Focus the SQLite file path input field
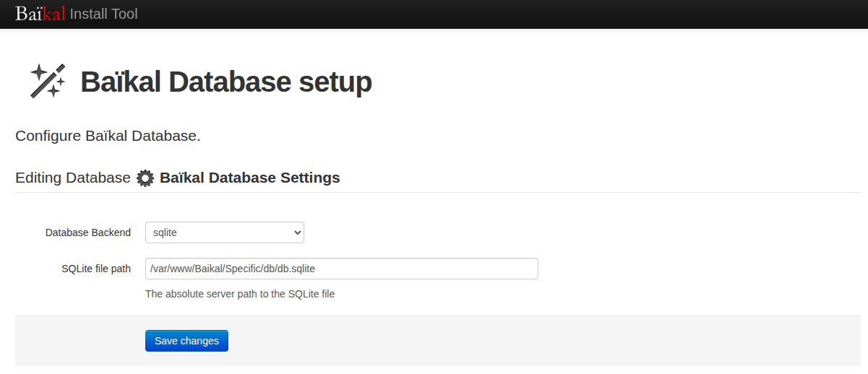Image resolution: width=868 pixels, height=374 pixels. 341,269
